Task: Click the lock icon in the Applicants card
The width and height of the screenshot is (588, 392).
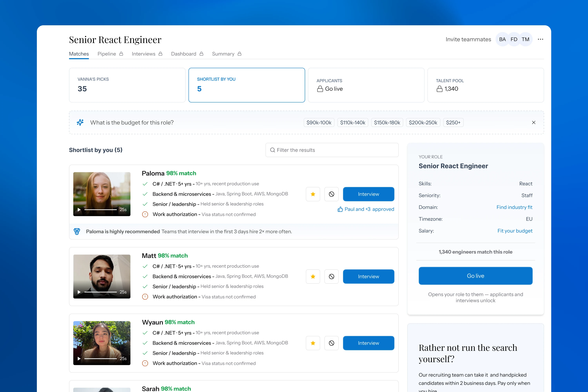Action: coord(320,89)
